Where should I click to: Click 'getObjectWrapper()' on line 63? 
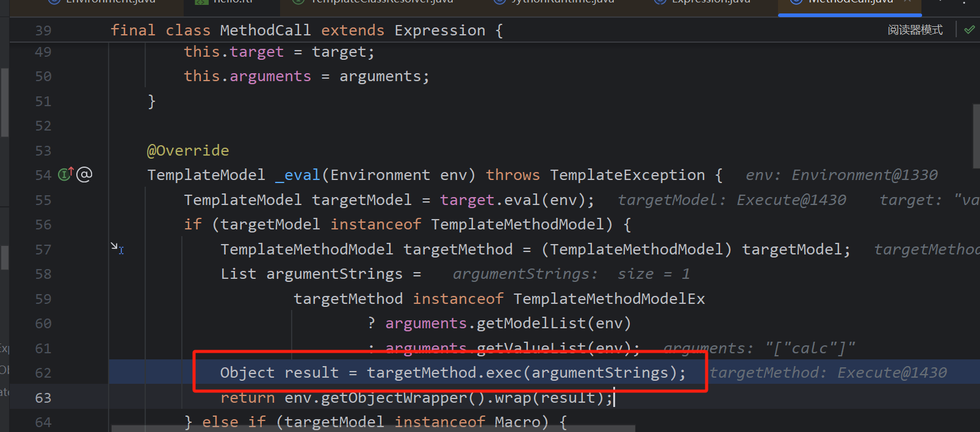403,398
